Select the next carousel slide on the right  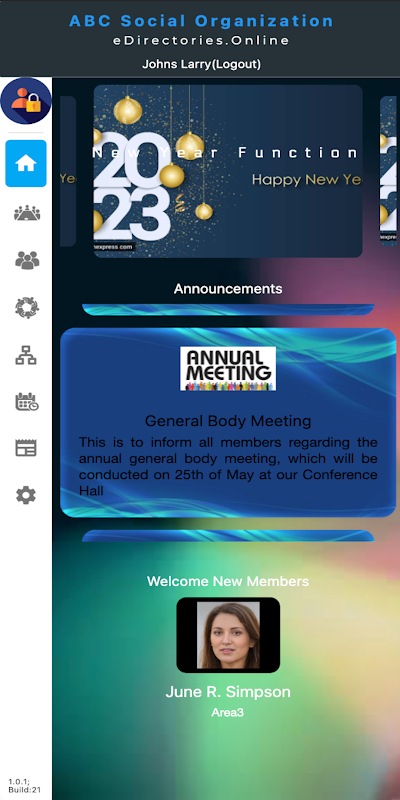pyautogui.click(x=388, y=171)
